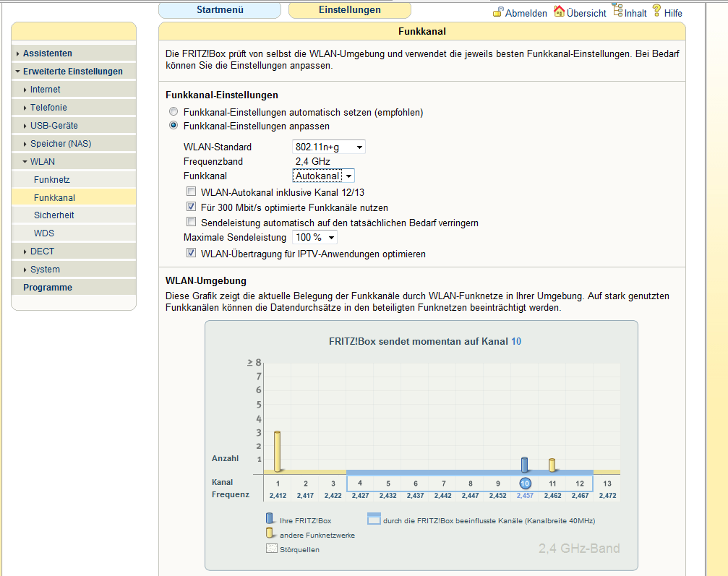
Task: Click the Funkkanal-Einstellungen heading
Action: [x=221, y=95]
